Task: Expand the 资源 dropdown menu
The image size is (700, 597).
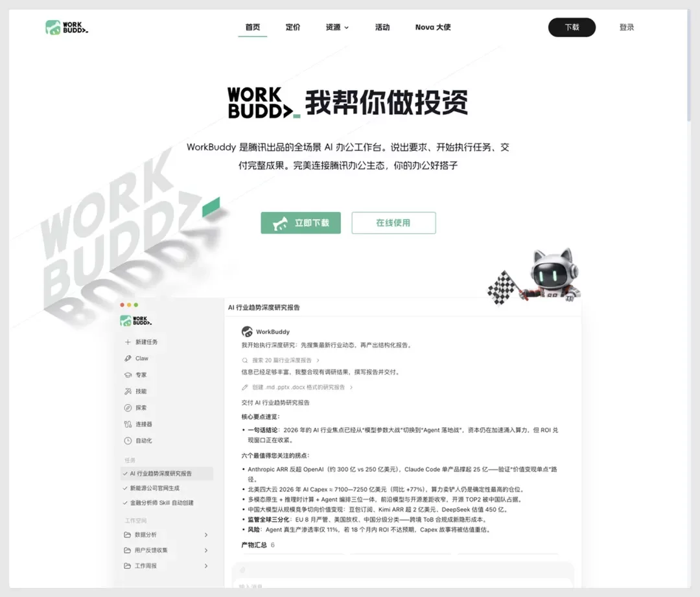Action: 337,27
